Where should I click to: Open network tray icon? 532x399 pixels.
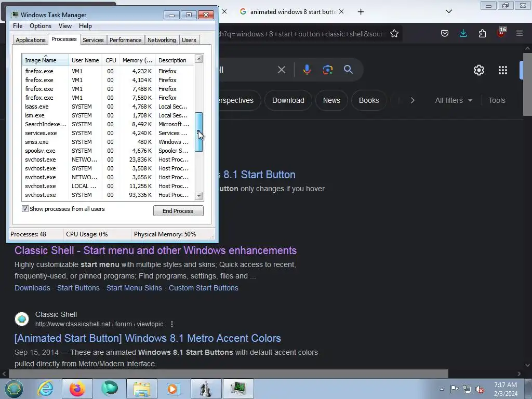pyautogui.click(x=467, y=389)
